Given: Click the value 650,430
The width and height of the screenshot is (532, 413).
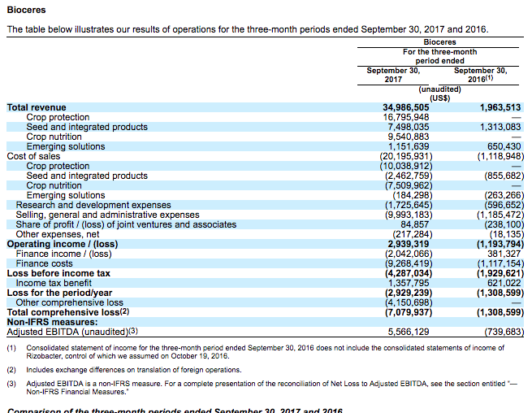Looking at the screenshot, I should coord(504,146).
